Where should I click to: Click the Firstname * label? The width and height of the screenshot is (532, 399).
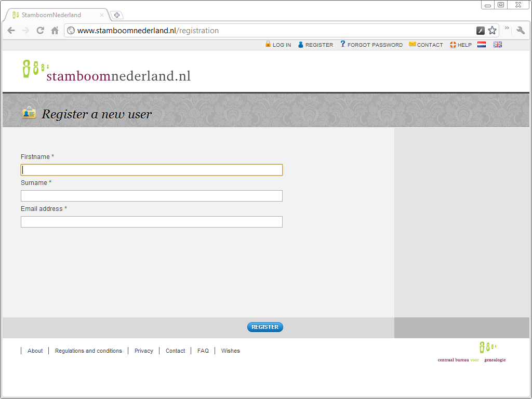pos(37,157)
